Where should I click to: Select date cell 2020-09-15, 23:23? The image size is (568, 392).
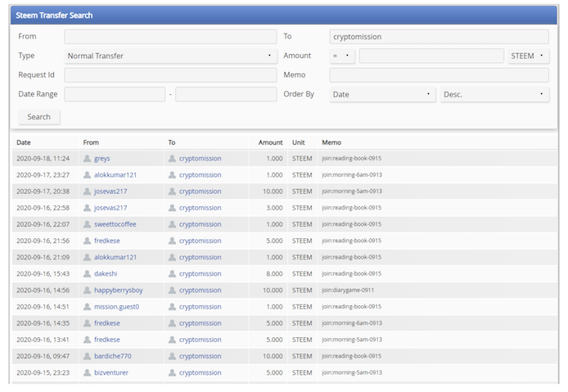pyautogui.click(x=43, y=372)
